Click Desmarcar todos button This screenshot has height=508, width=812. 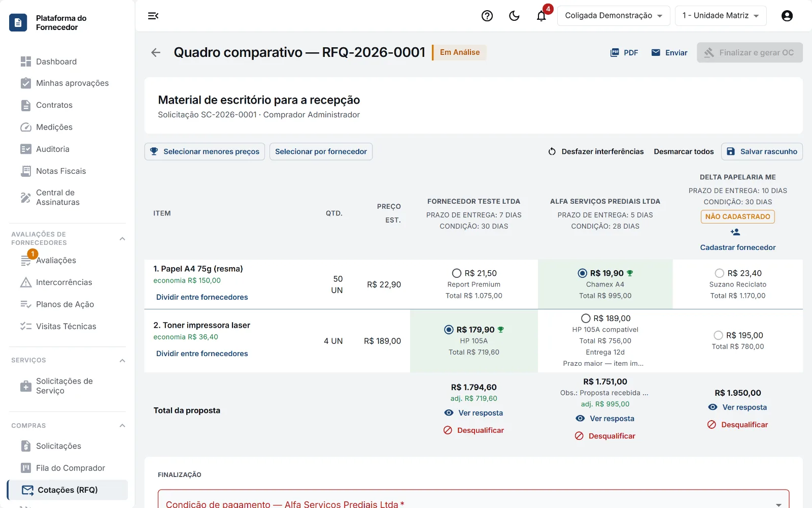684,151
